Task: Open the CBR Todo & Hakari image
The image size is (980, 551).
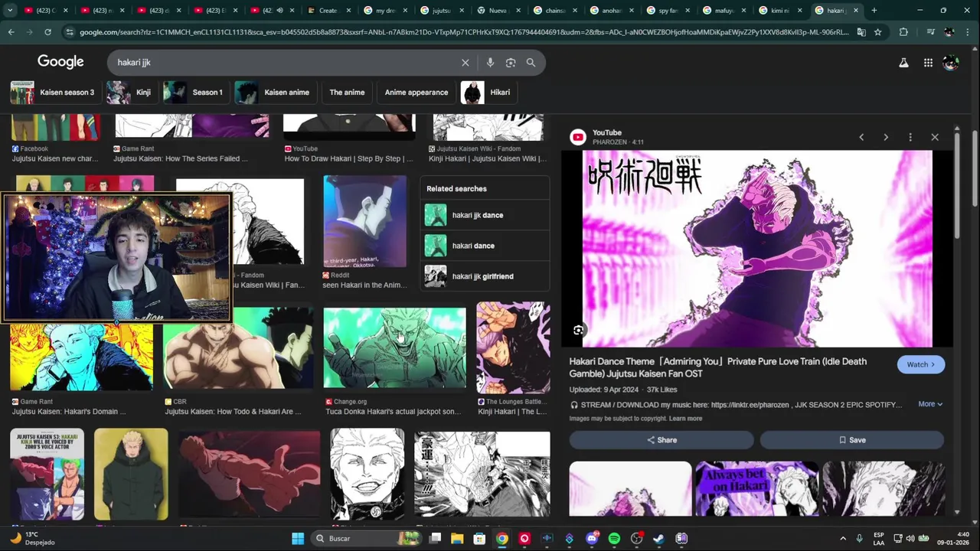Action: tap(238, 348)
